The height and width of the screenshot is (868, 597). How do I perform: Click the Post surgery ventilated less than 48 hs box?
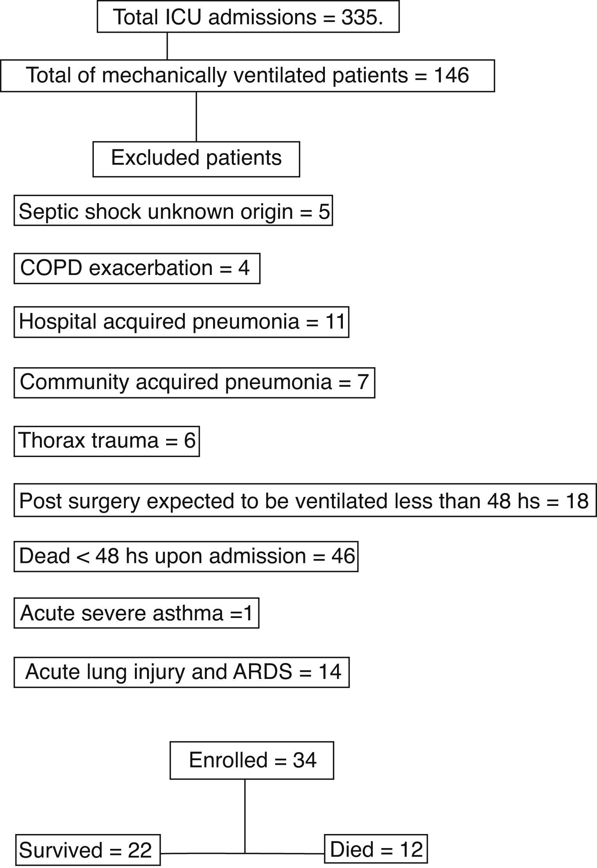(305, 500)
